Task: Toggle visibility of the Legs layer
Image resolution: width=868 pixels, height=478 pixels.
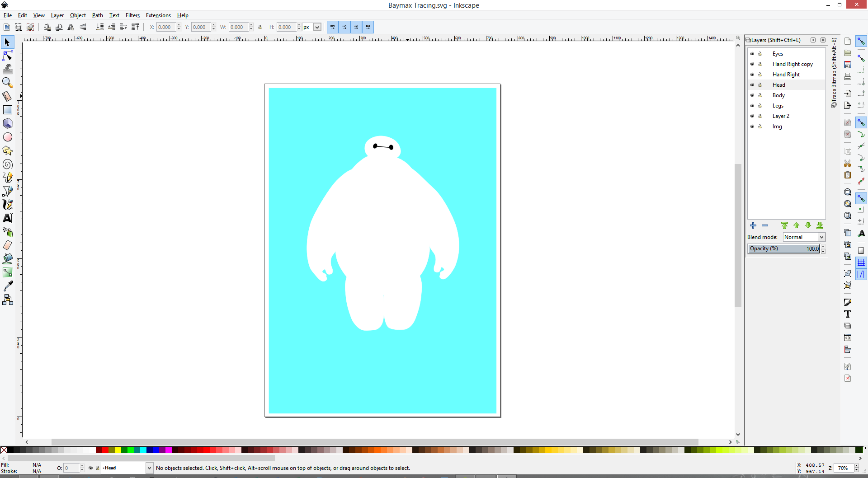Action: 752,105
